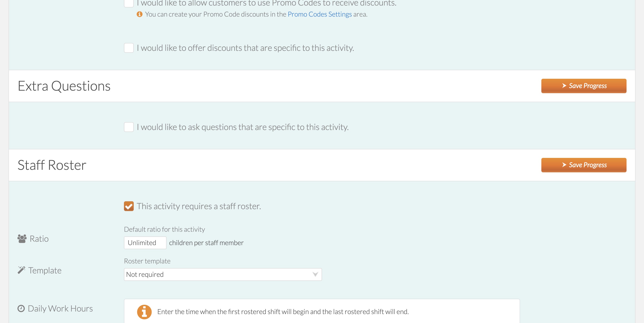Click the 'Daily Work Hours' label
Screen dimensions: 644x323
click(60, 309)
